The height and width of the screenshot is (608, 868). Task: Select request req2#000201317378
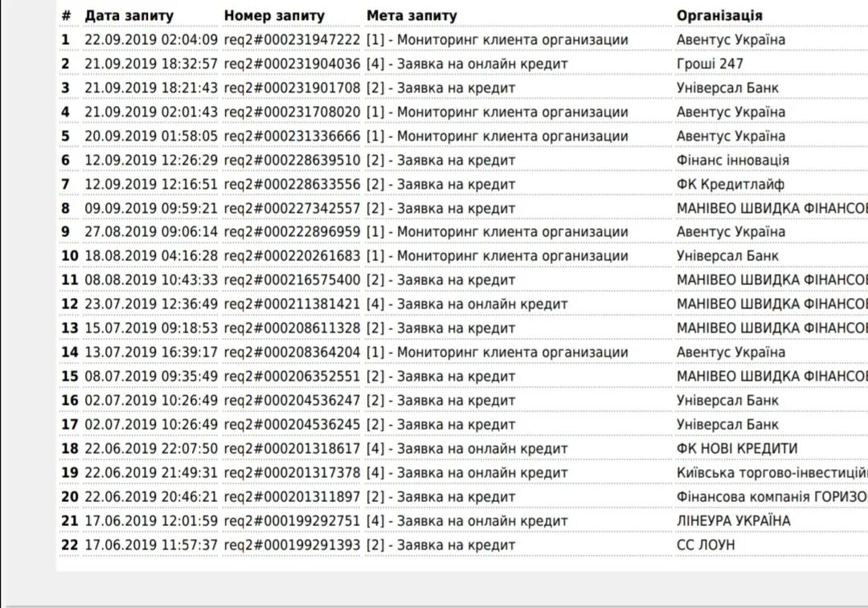(x=292, y=473)
